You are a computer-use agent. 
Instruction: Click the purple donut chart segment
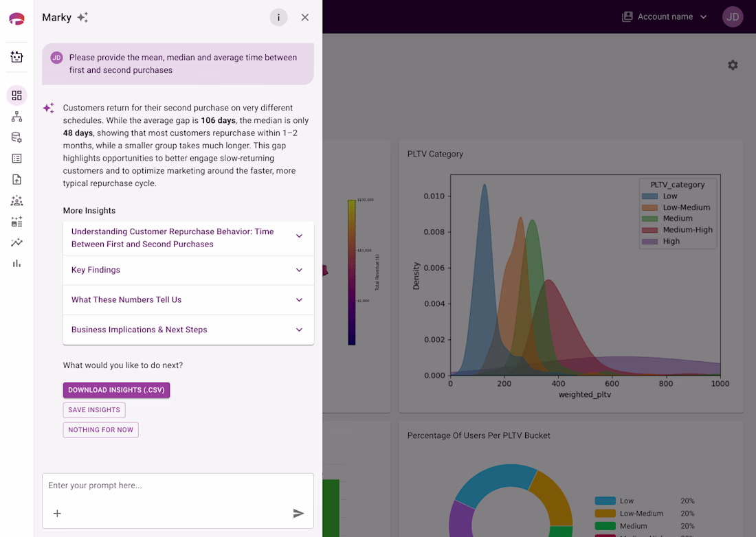point(460,520)
